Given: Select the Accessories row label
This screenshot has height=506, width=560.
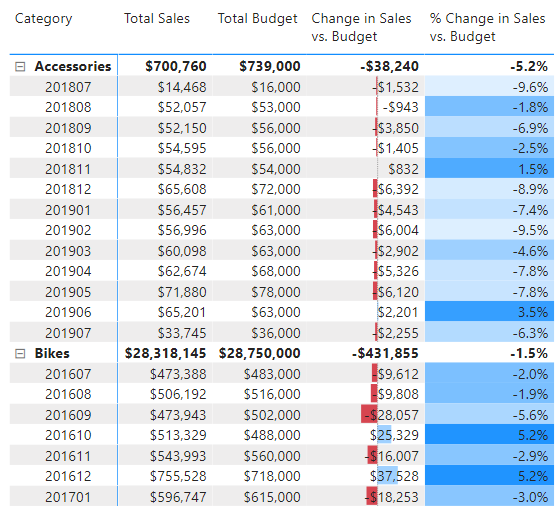Looking at the screenshot, I should click(x=73, y=66).
